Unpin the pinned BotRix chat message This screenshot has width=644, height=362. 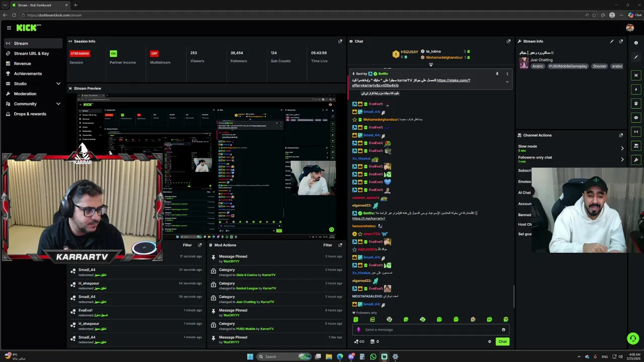point(497,74)
